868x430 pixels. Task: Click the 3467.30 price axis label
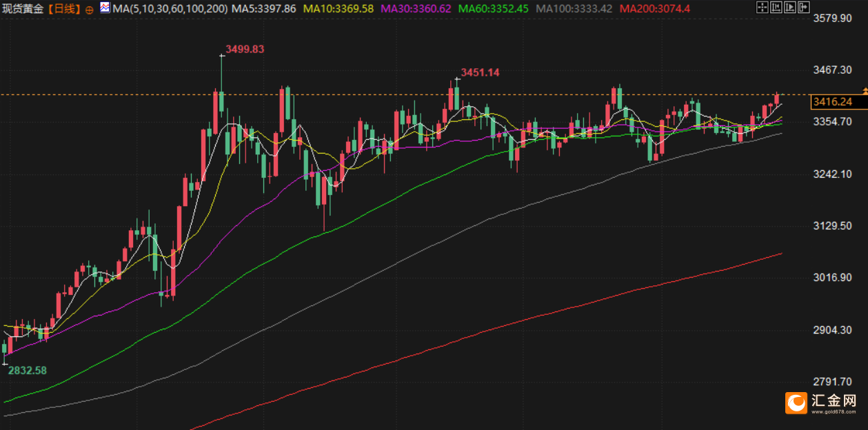click(x=832, y=70)
